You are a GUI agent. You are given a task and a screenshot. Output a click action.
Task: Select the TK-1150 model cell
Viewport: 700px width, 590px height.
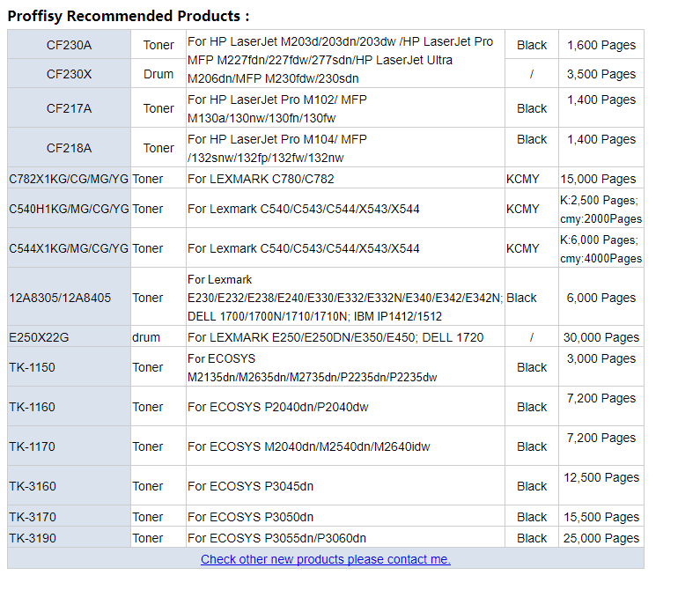coord(69,366)
